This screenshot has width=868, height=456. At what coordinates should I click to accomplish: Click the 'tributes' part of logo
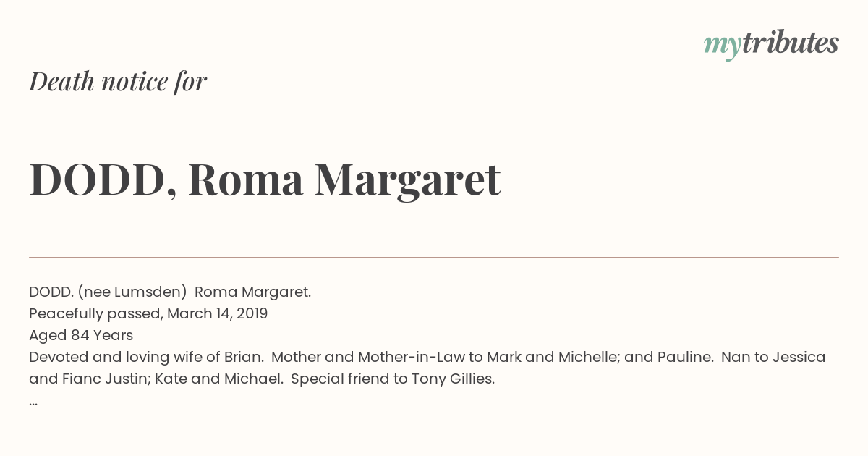point(790,43)
